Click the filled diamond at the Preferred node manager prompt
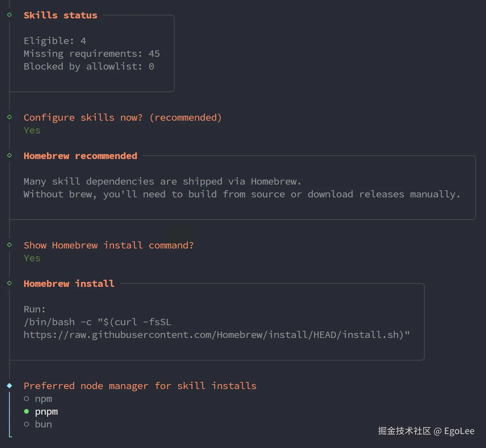This screenshot has height=448, width=486. click(10, 386)
